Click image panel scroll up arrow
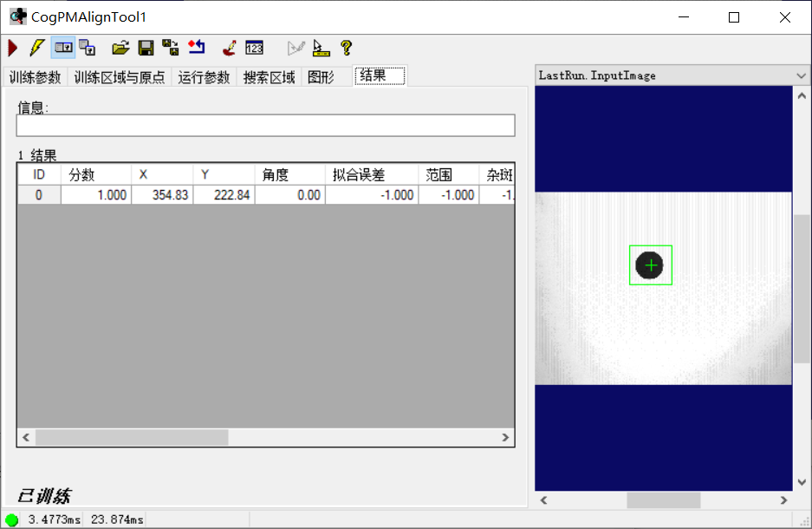This screenshot has width=812, height=529. (x=802, y=96)
